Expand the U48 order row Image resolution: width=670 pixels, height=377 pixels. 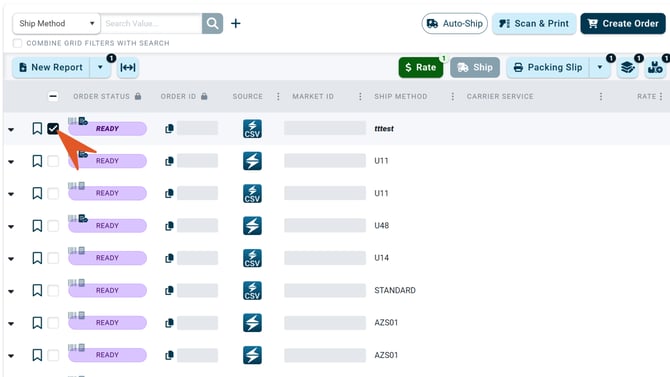click(x=11, y=227)
